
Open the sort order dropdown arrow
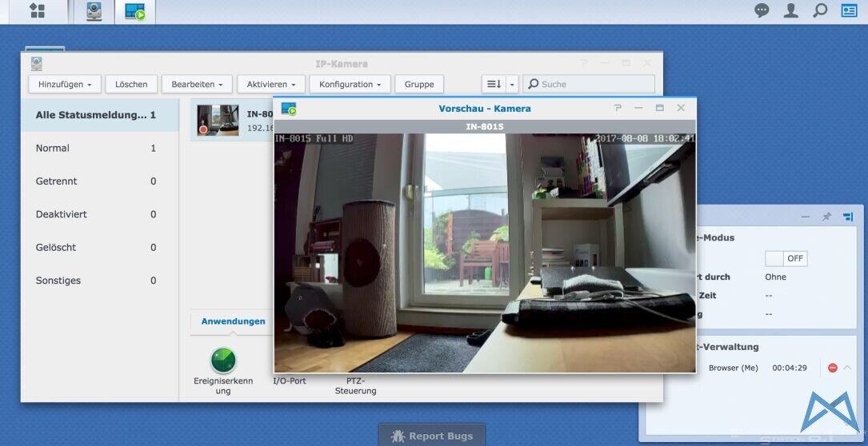(512, 84)
